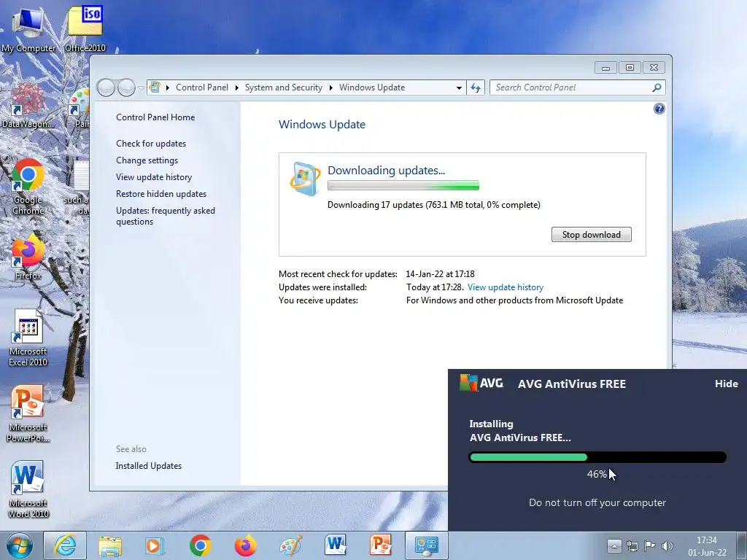Expand the Control Panel breadcrumb arrow

point(237,87)
